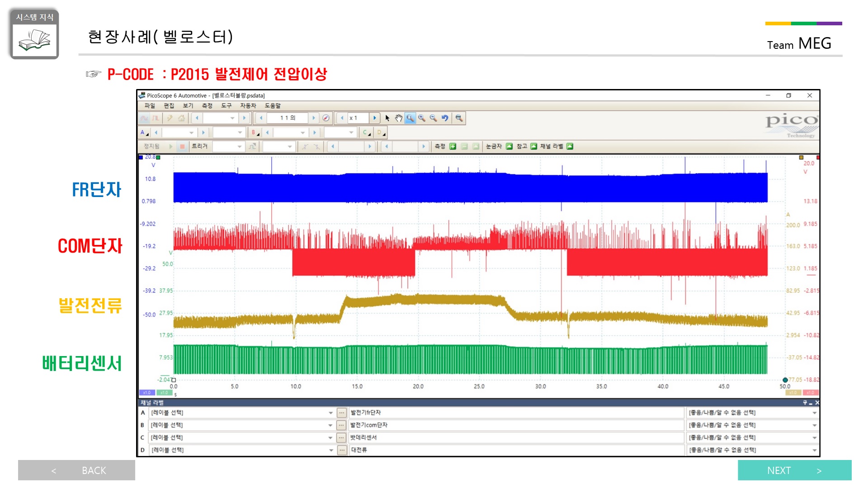This screenshot has height=488, width=868.
Task: Click the highlighted zoom window tool
Action: [x=410, y=118]
